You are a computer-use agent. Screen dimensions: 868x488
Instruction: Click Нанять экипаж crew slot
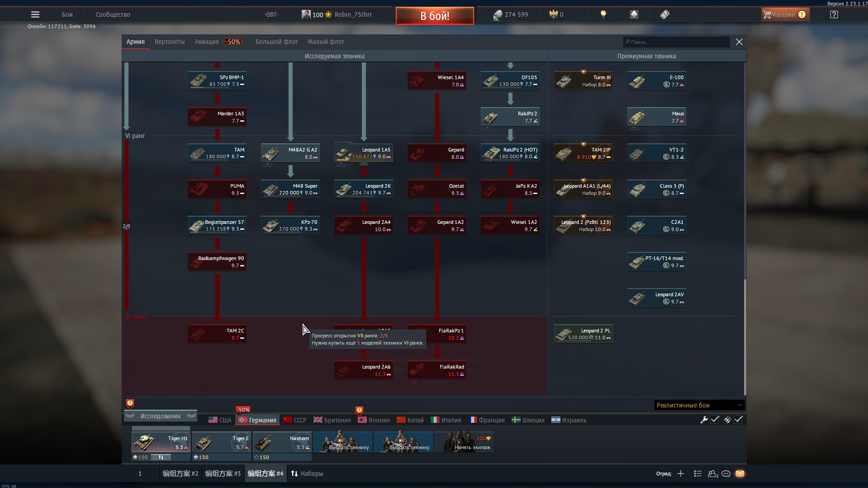464,442
